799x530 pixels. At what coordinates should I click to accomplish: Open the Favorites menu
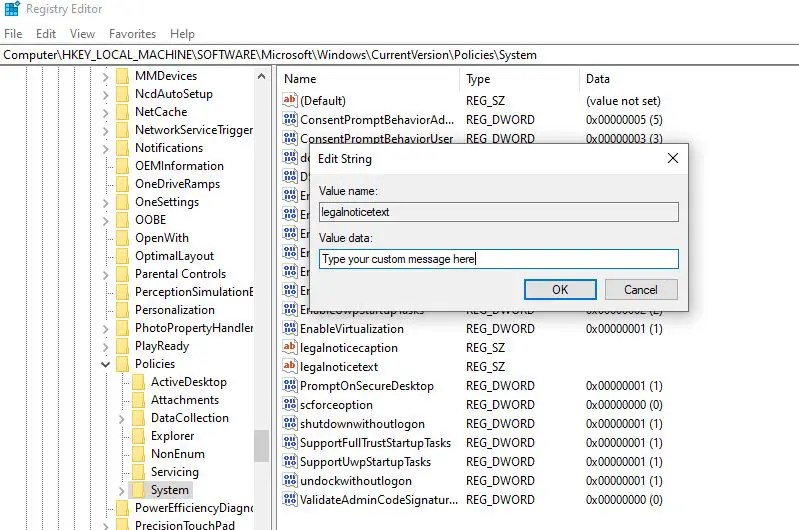pyautogui.click(x=132, y=34)
